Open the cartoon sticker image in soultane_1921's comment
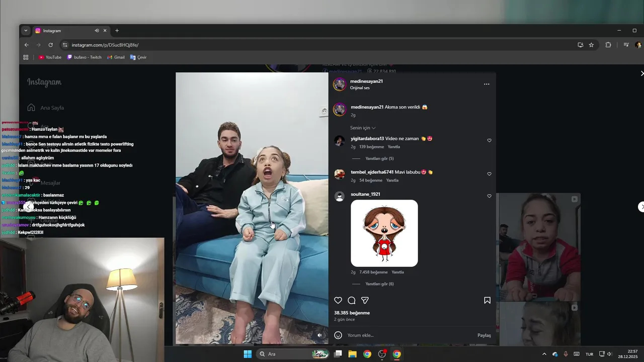The image size is (644, 362). point(384,233)
